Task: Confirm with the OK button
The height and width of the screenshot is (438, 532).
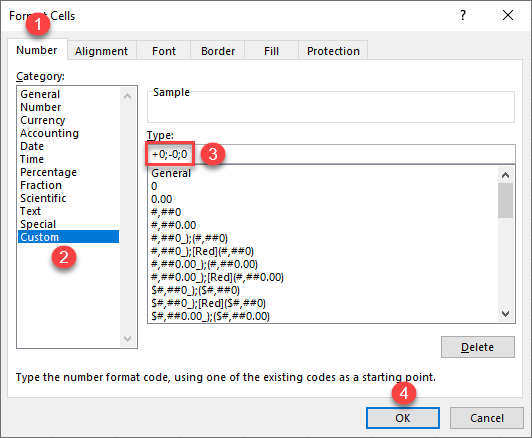Action: [x=403, y=418]
